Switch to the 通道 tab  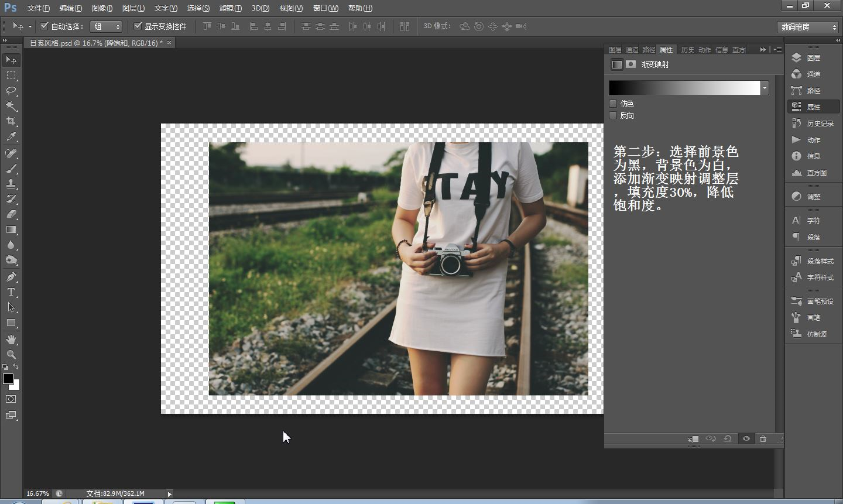(x=632, y=50)
